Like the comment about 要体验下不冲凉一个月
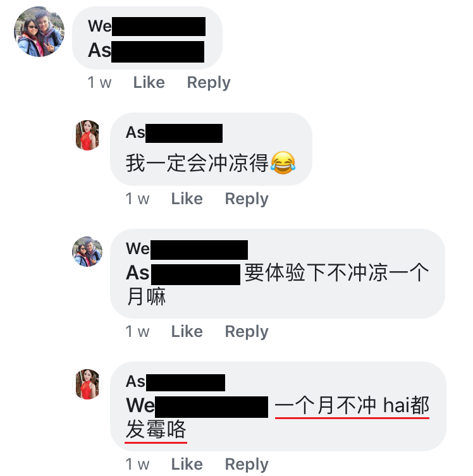 (187, 331)
